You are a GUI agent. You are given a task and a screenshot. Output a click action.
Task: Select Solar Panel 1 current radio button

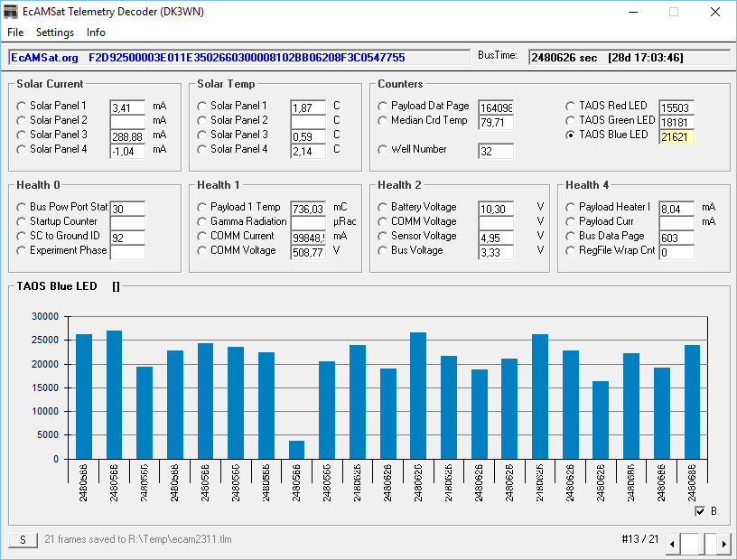click(22, 107)
